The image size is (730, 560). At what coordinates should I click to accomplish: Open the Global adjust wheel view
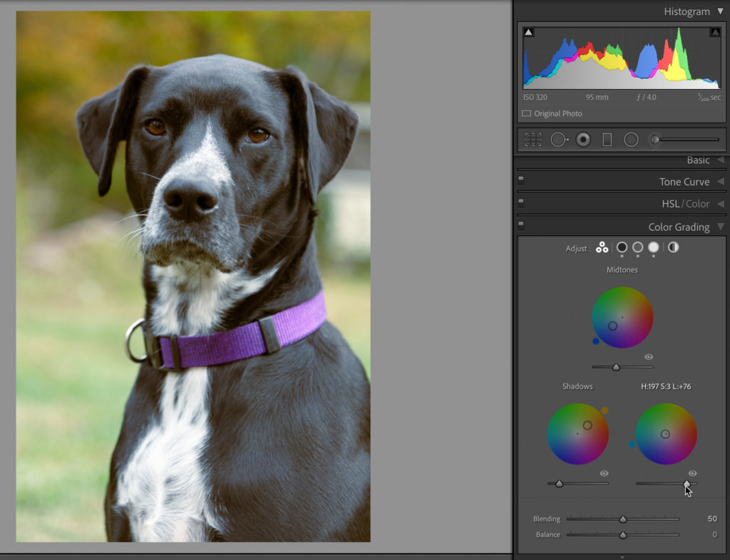(x=674, y=247)
